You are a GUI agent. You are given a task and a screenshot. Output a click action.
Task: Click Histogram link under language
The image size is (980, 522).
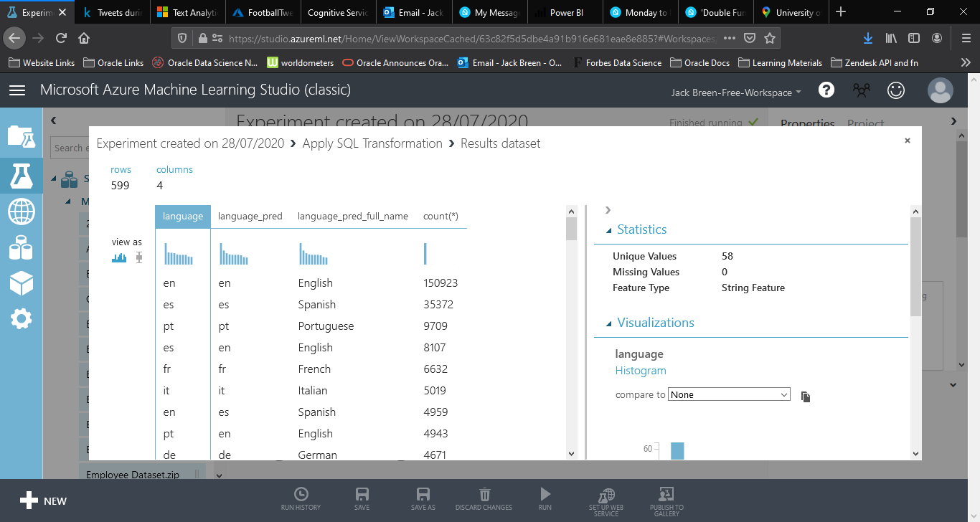point(641,371)
